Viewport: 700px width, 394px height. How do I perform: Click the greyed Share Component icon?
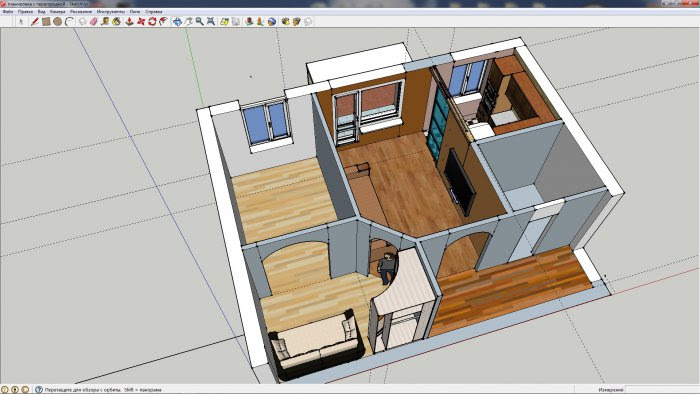308,21
